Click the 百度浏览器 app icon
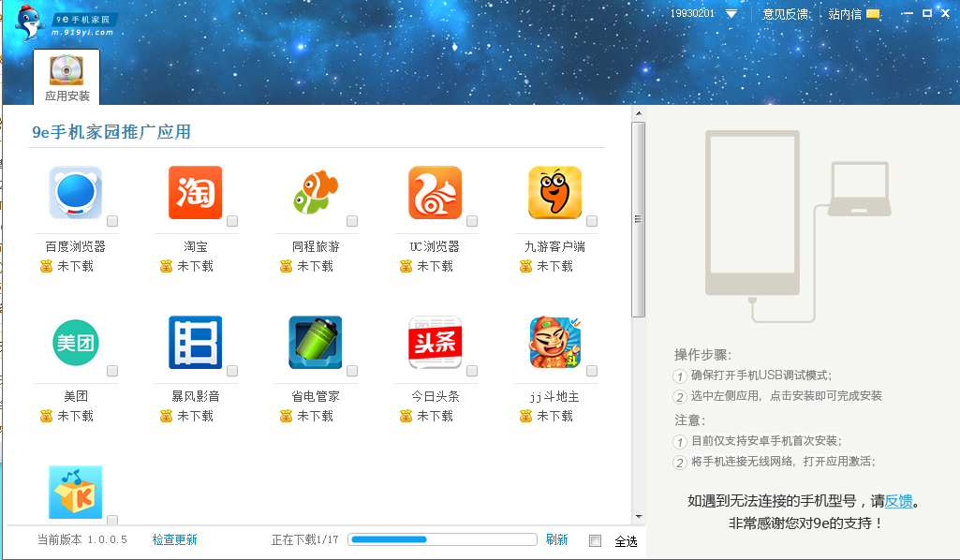 coord(75,193)
